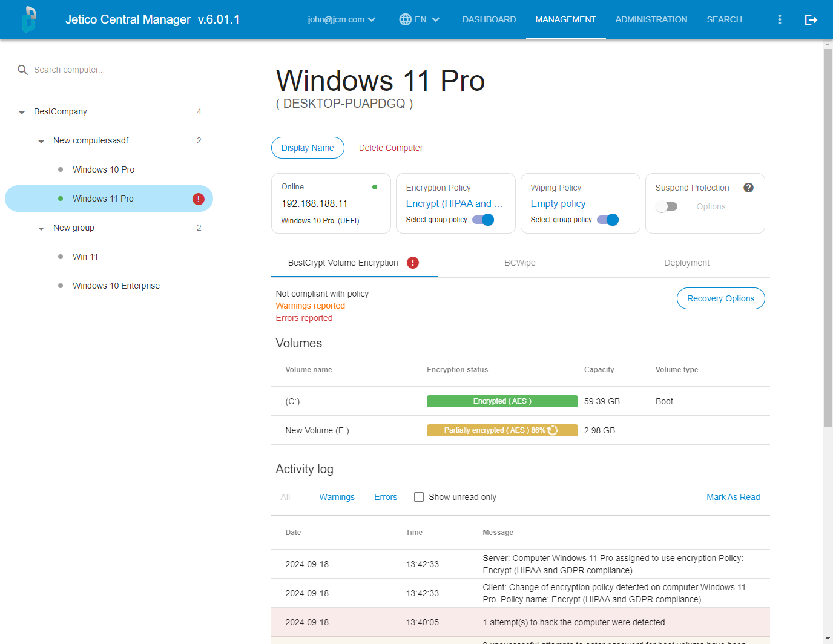Click Options under Suspend Protection
Image resolution: width=833 pixels, height=644 pixels.
(x=711, y=206)
